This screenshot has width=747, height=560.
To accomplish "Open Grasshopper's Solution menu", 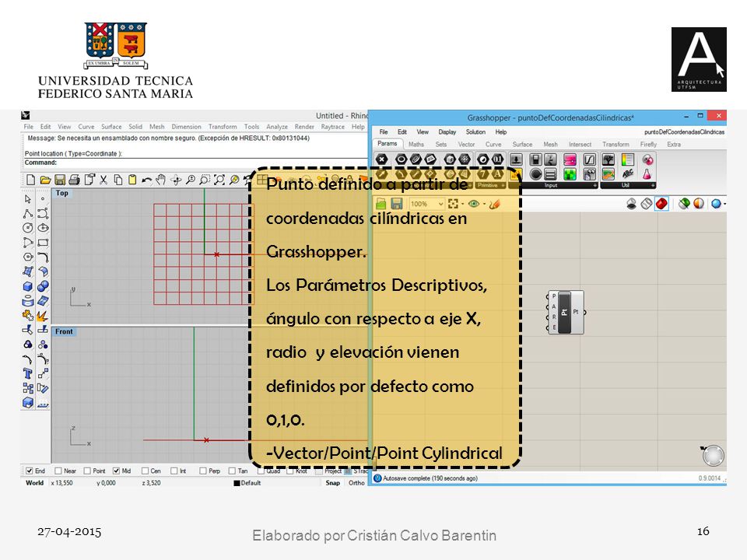I will [475, 132].
